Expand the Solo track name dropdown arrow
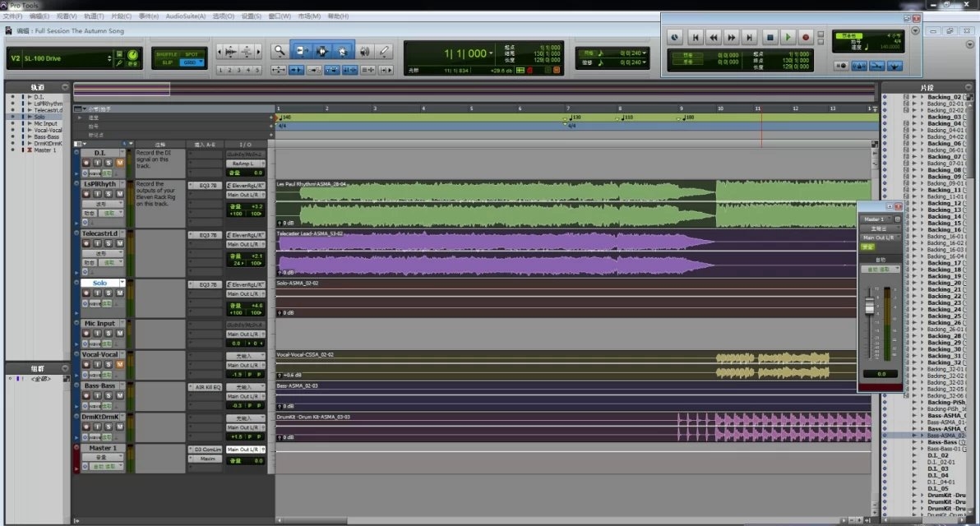The width and height of the screenshot is (980, 526). click(122, 283)
